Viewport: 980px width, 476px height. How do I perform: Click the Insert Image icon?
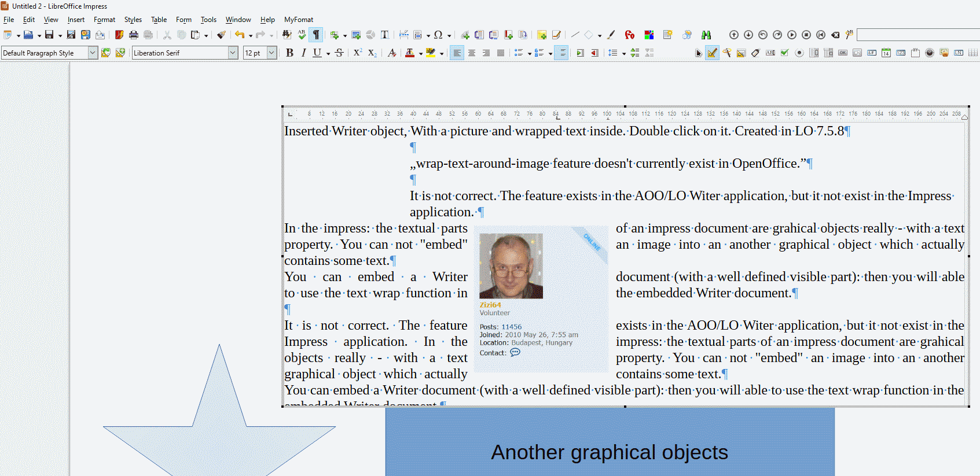click(356, 35)
